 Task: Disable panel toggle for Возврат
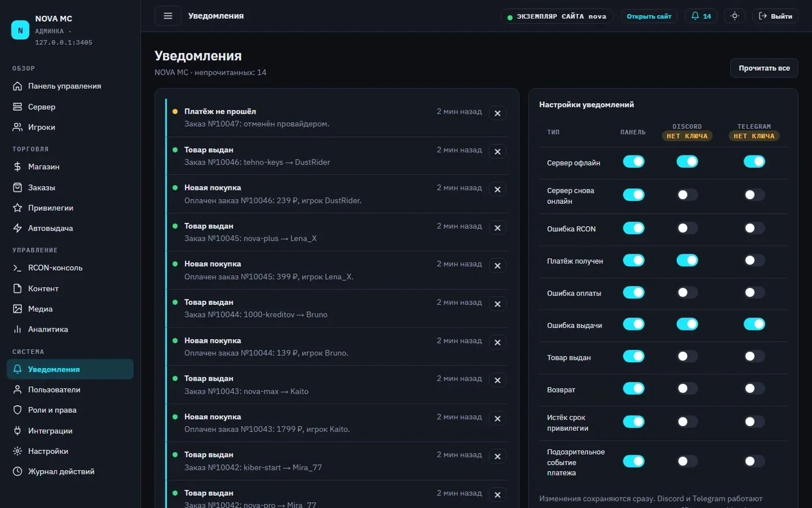[633, 388]
